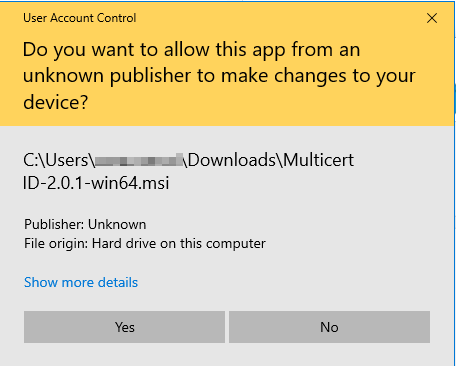Select the 'Publisher: Unknown' text
The image size is (456, 366).
85,224
